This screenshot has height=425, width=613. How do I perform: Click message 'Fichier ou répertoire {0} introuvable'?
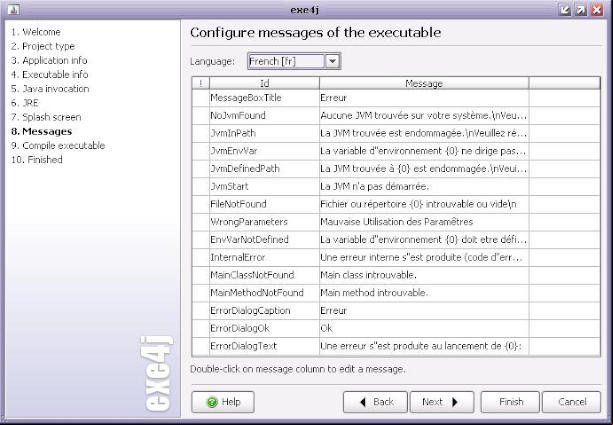pos(424,204)
